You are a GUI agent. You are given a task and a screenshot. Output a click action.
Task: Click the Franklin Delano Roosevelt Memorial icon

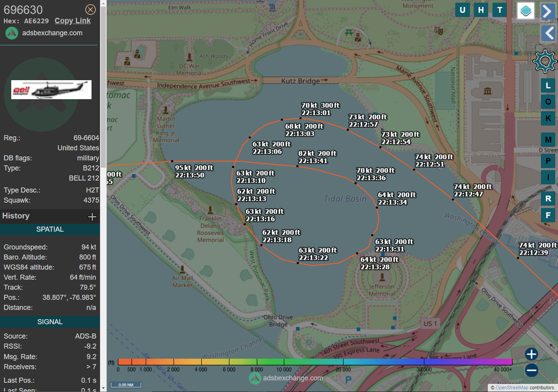[210, 210]
